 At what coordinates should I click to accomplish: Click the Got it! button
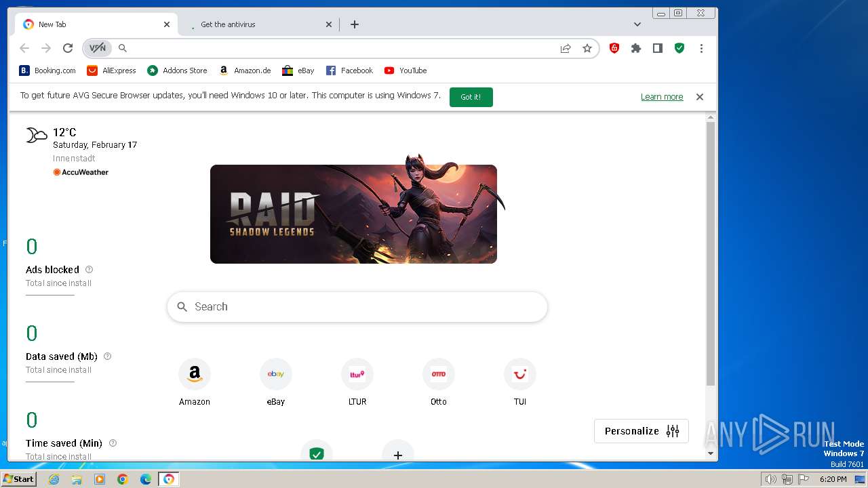click(x=471, y=97)
